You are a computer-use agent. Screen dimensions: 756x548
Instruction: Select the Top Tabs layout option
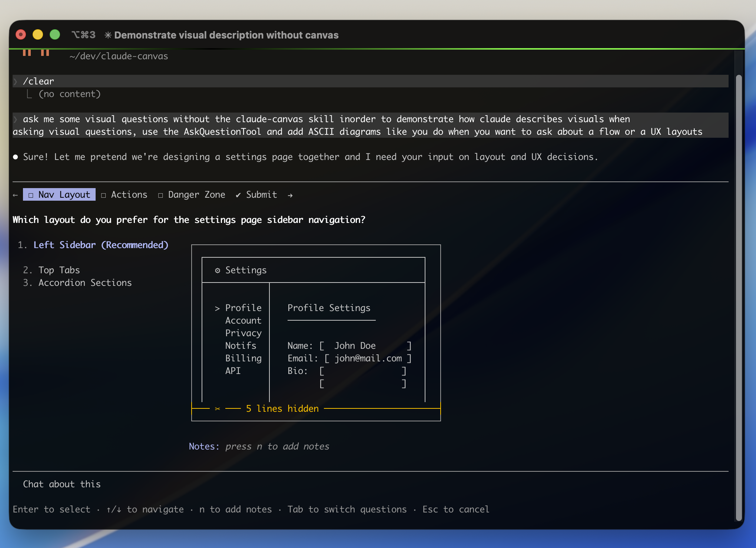tap(59, 270)
